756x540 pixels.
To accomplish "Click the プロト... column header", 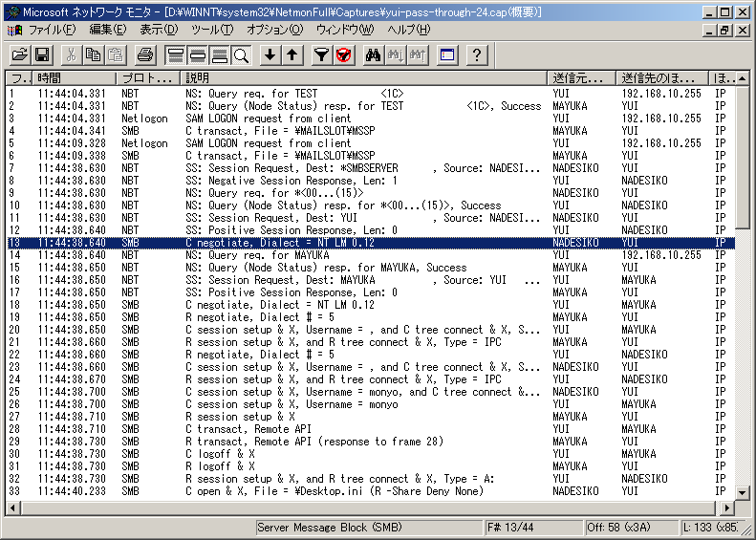I will pos(148,78).
